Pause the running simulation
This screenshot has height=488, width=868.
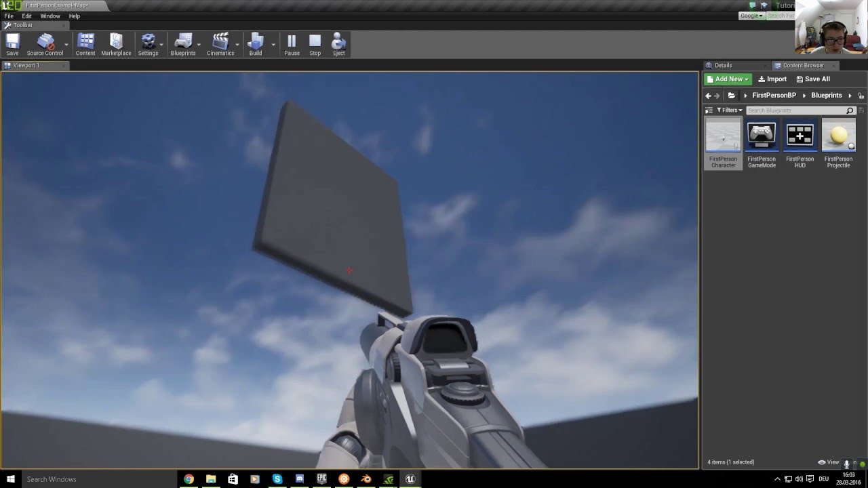(x=292, y=45)
